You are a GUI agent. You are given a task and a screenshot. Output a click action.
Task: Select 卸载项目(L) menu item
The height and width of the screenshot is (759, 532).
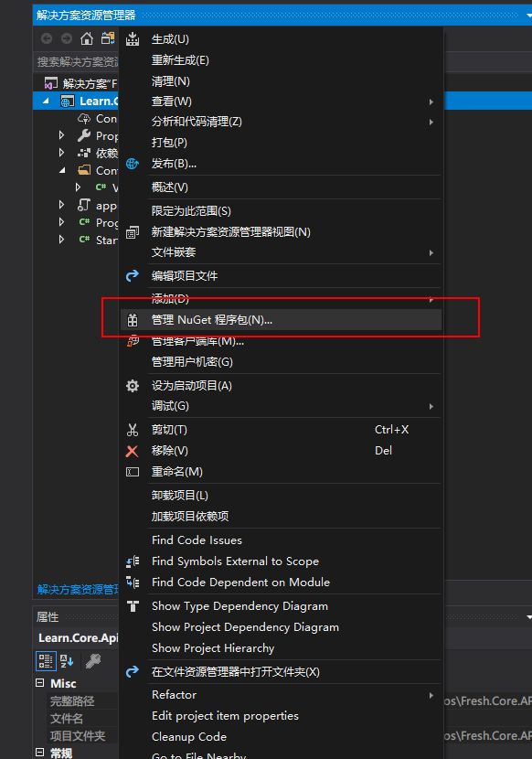tap(281, 496)
